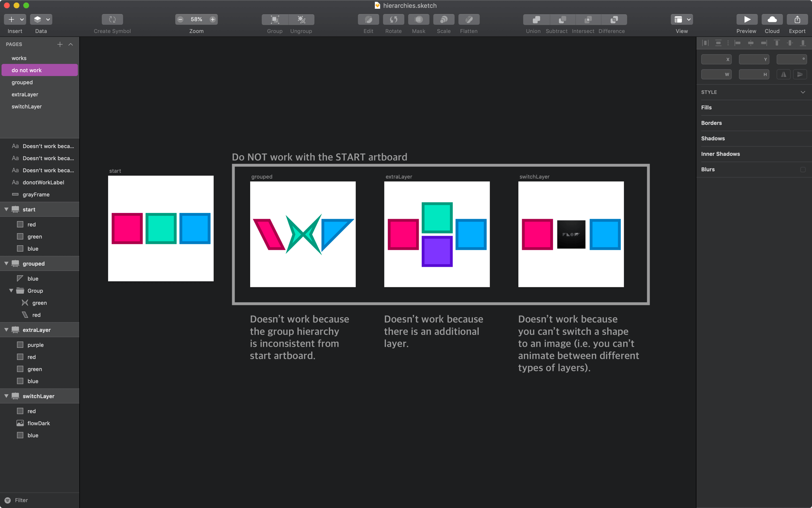Flip the selection vertically

(x=800, y=74)
